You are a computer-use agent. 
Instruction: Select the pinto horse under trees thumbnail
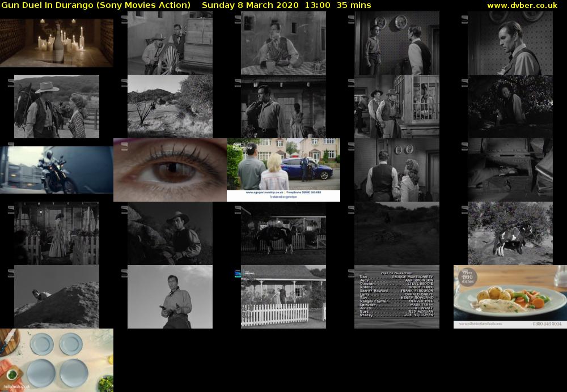[510, 233]
